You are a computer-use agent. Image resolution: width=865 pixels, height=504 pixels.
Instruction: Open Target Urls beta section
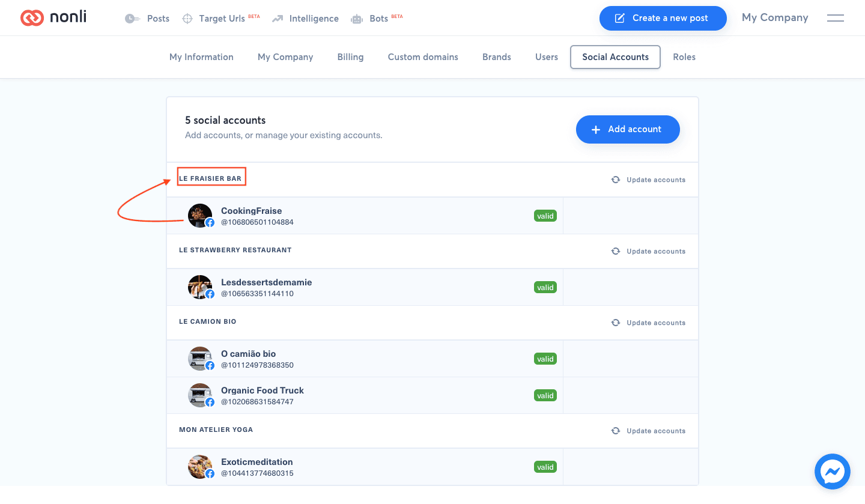point(220,19)
